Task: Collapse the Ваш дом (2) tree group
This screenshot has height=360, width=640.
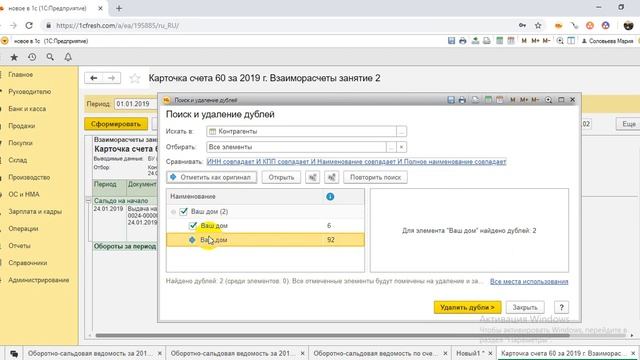Action: 173,211
